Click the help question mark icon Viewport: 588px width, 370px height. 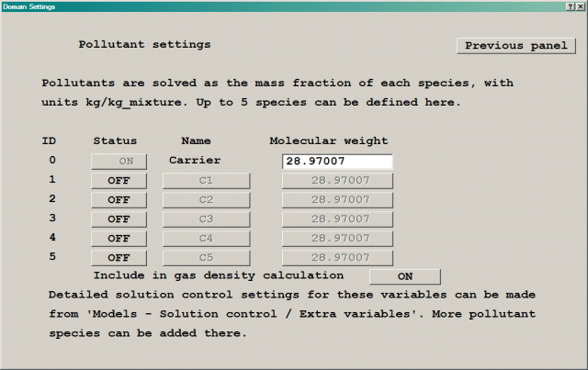click(570, 6)
